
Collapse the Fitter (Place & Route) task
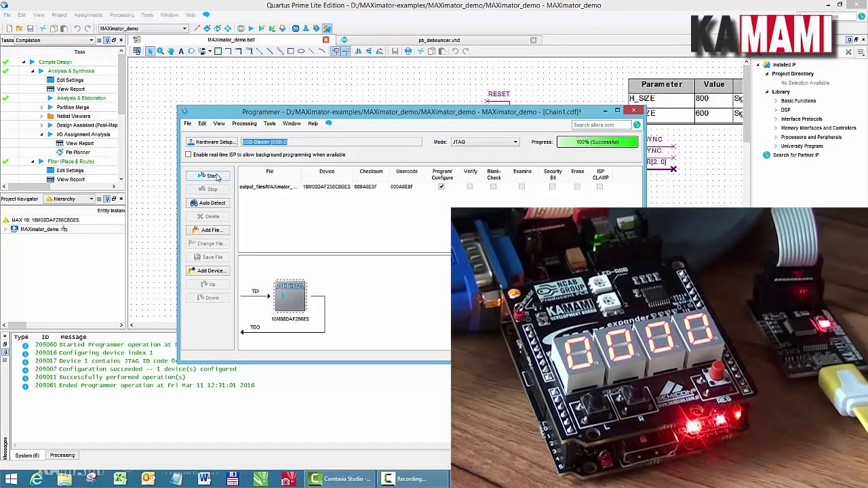pyautogui.click(x=33, y=161)
